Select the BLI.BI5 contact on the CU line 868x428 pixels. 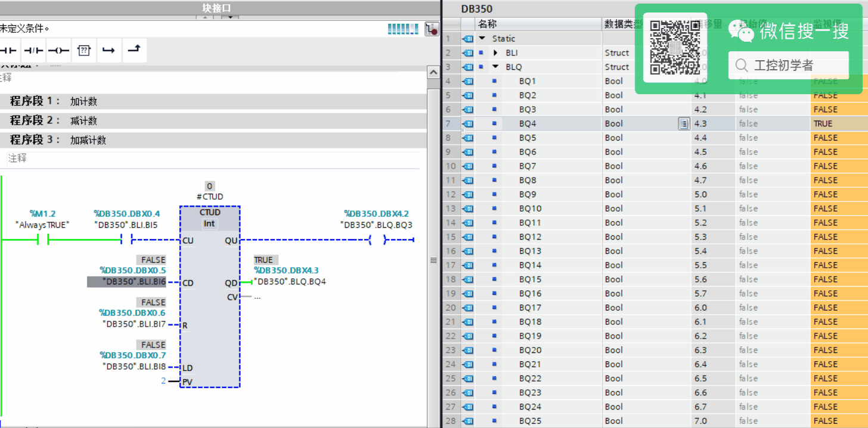(x=126, y=240)
